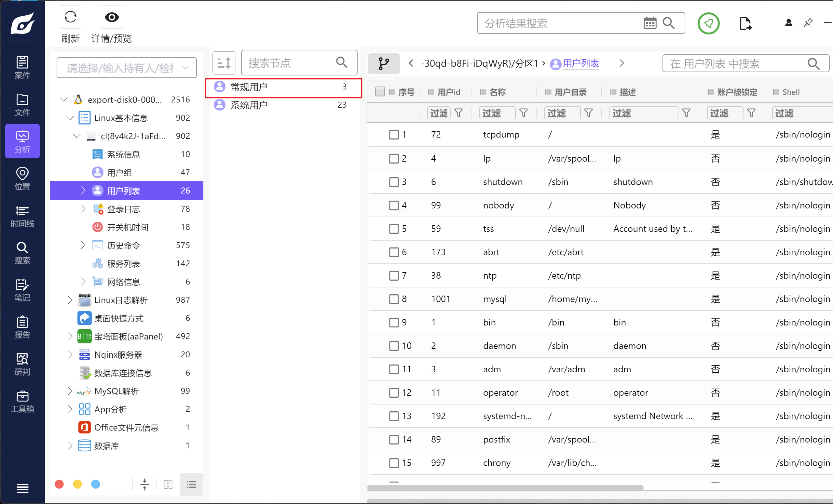Select the 系统用户 category item
The image size is (833, 504).
[x=249, y=105]
